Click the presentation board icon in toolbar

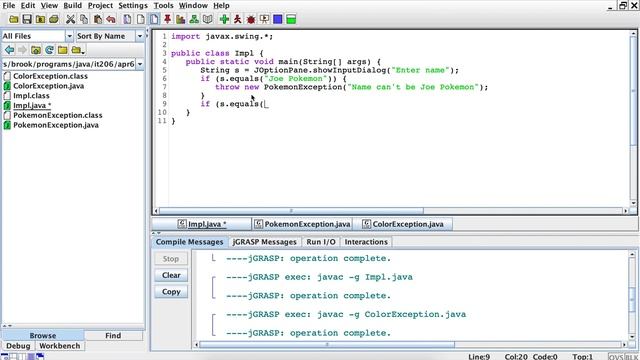[264, 19]
